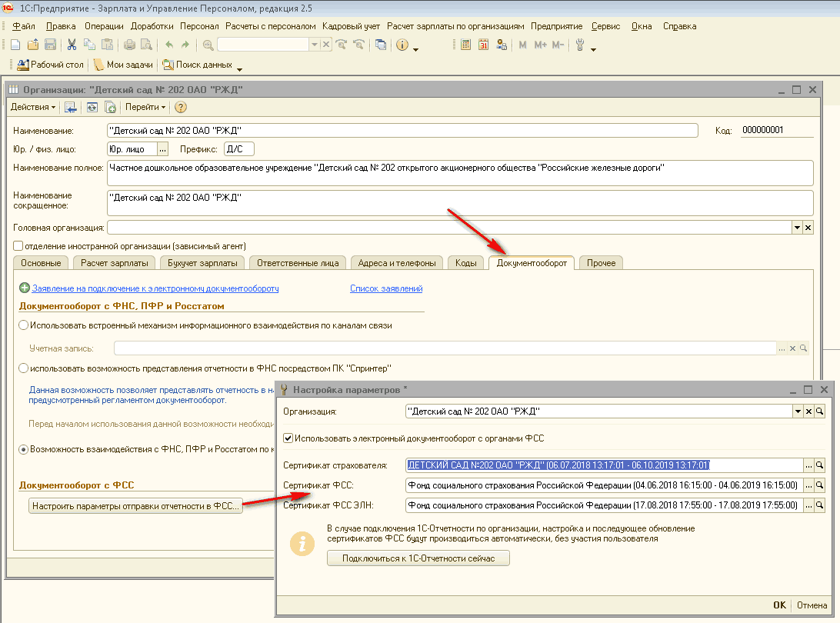Click the Redo arrow icon
The height and width of the screenshot is (623, 840).
[x=185, y=45]
